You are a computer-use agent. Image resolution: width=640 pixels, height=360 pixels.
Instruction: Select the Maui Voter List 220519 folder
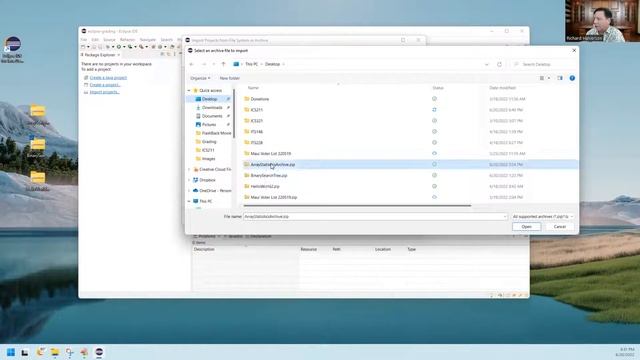click(271, 153)
